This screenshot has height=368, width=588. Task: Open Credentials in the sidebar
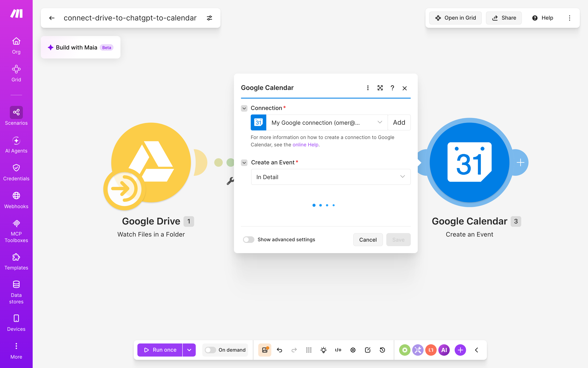16,173
